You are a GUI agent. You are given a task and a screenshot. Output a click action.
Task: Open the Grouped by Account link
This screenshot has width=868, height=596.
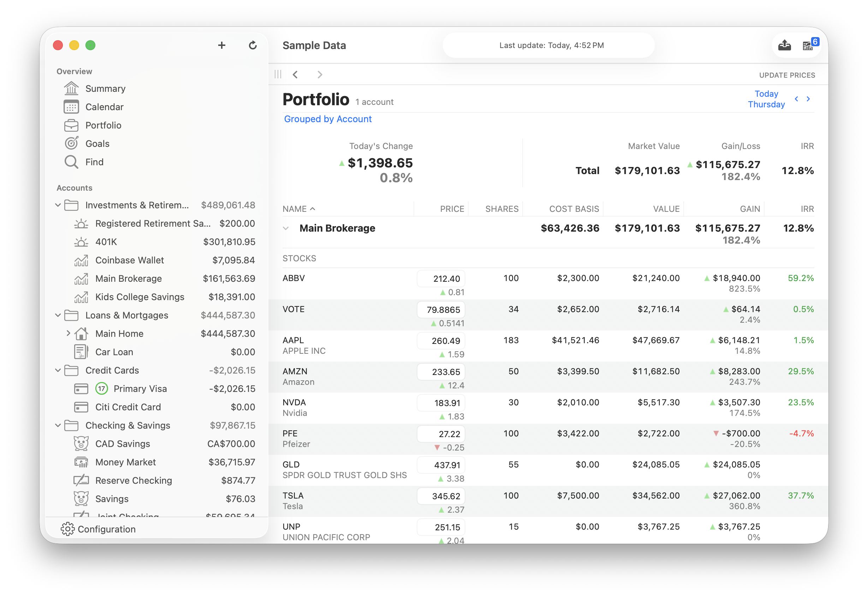(x=328, y=119)
